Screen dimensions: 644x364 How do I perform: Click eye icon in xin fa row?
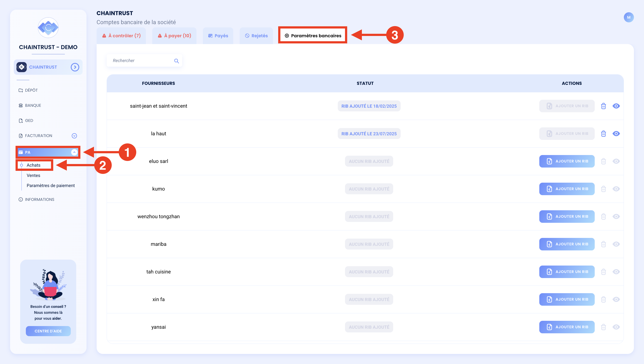tap(616, 299)
